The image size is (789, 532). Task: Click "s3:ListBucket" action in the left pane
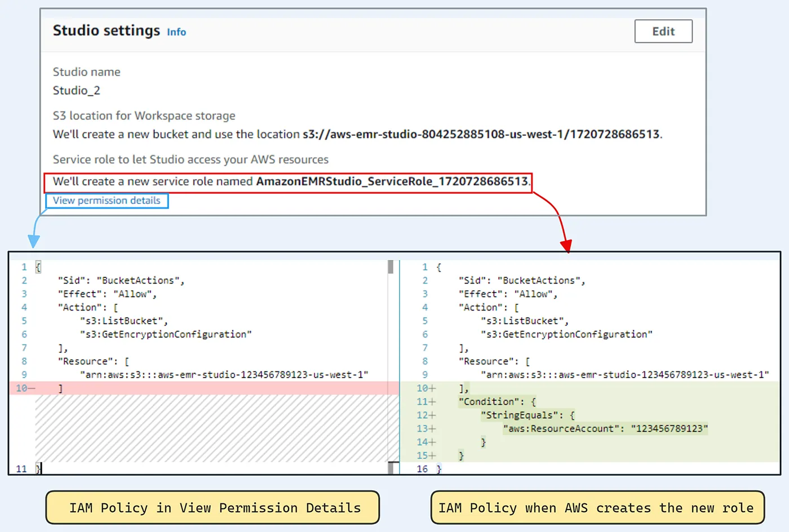pos(124,321)
